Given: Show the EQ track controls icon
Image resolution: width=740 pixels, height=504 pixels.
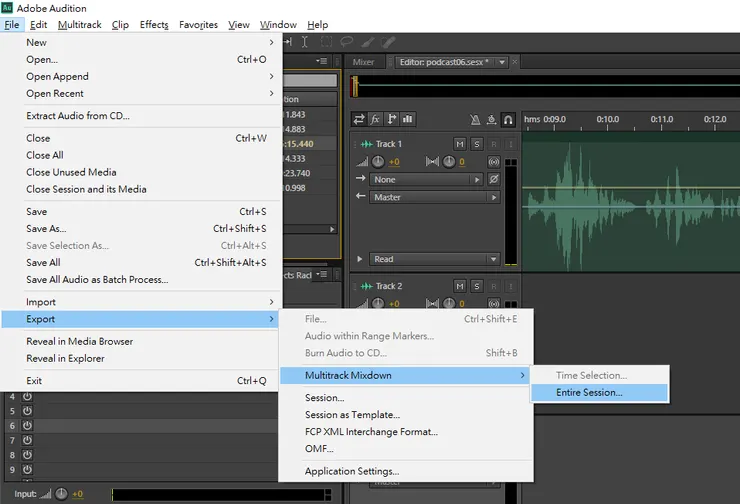Looking at the screenshot, I should (408, 119).
